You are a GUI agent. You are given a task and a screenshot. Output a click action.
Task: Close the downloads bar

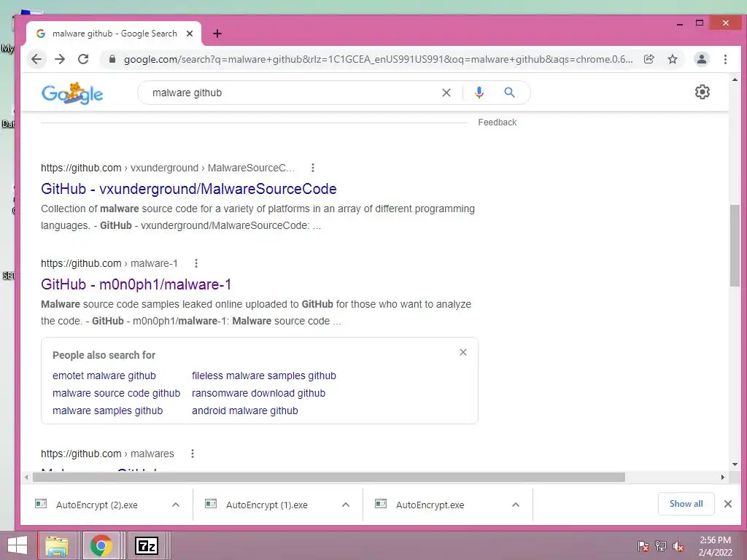point(728,504)
